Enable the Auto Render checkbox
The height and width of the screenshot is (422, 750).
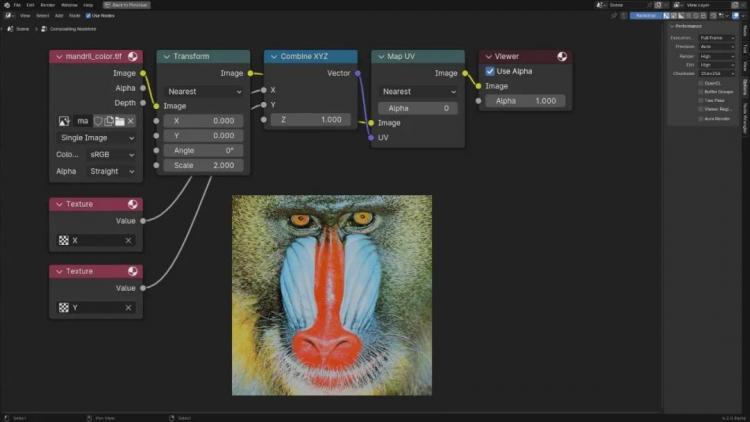point(701,118)
